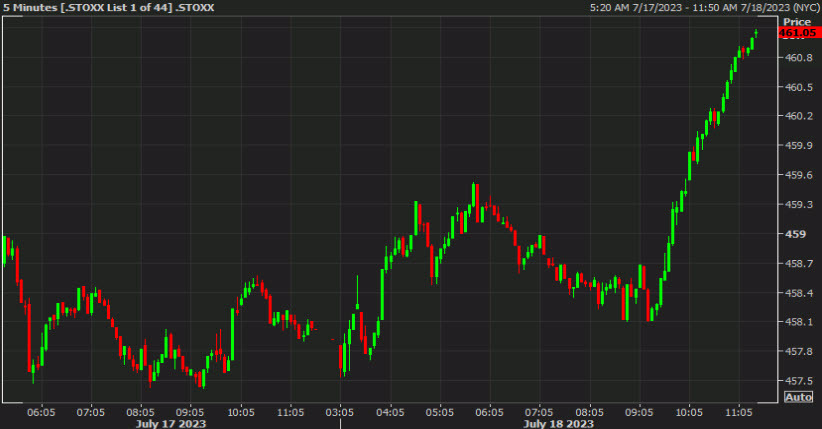Click the 05:05 time axis label
Image resolution: width=822 pixels, height=429 pixels.
click(439, 412)
